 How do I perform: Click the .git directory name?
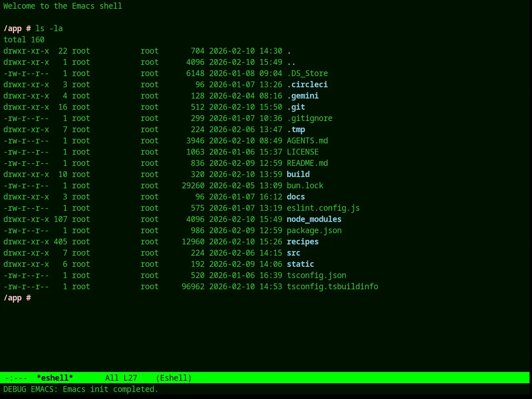(296, 107)
